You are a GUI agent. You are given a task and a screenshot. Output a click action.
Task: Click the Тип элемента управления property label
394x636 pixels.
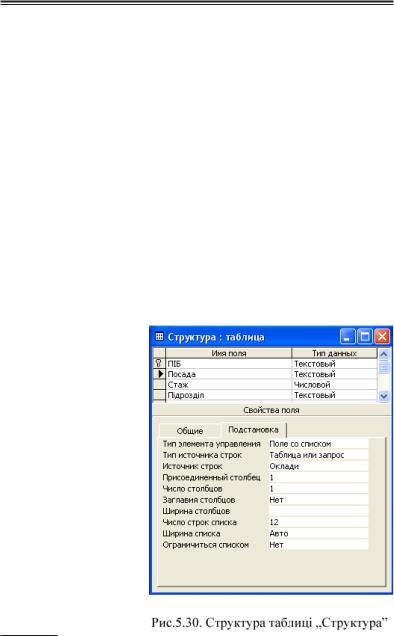(211, 444)
